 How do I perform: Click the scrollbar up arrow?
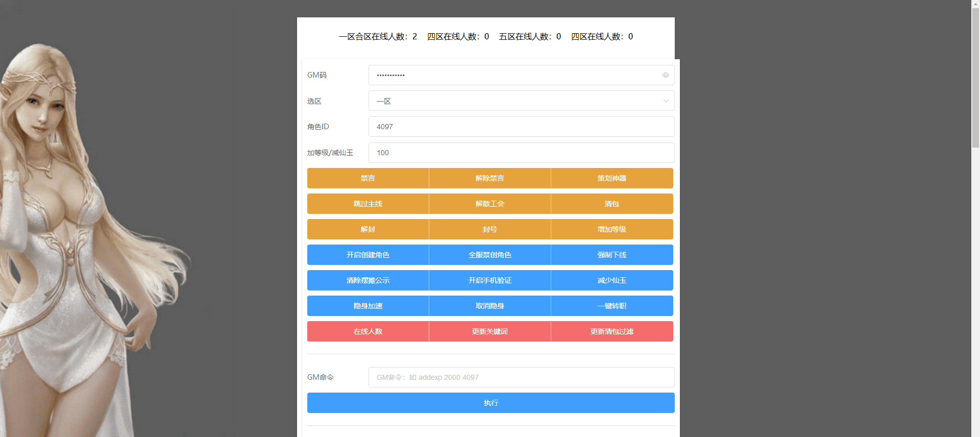click(x=975, y=4)
